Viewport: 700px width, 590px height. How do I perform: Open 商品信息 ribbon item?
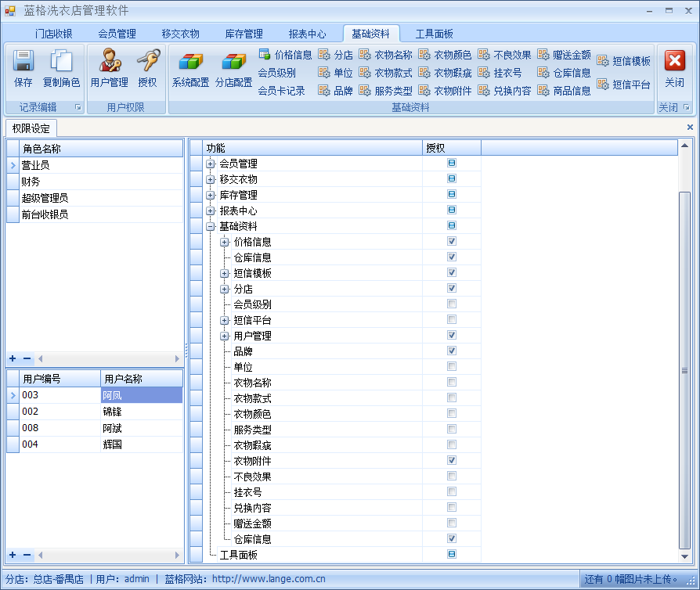(565, 91)
